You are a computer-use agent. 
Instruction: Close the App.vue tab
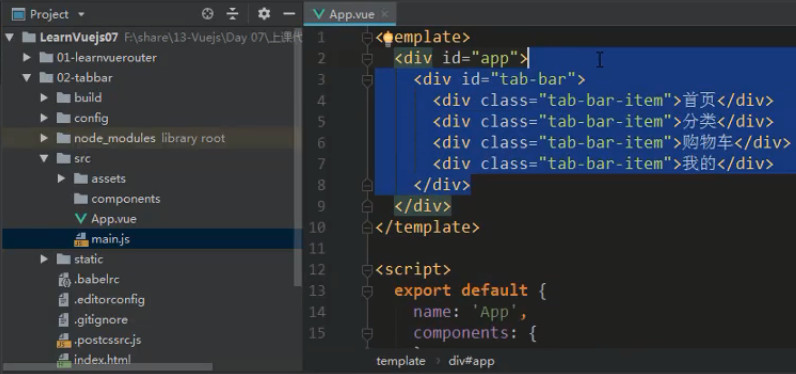385,14
